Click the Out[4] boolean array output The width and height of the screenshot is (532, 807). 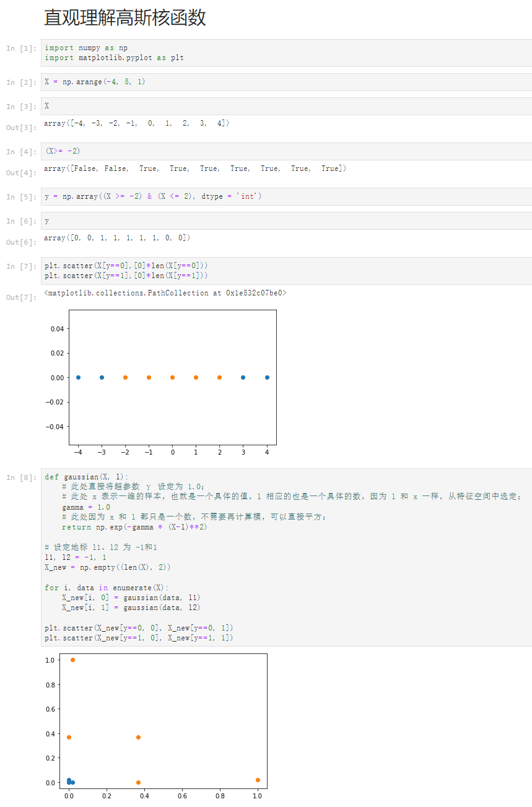195,168
